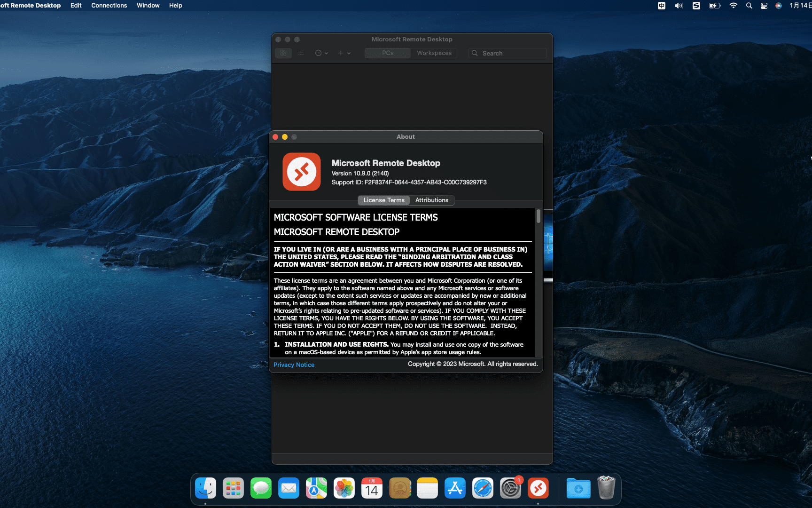This screenshot has width=812, height=508.
Task: Click the Wi-Fi status icon
Action: (x=733, y=6)
